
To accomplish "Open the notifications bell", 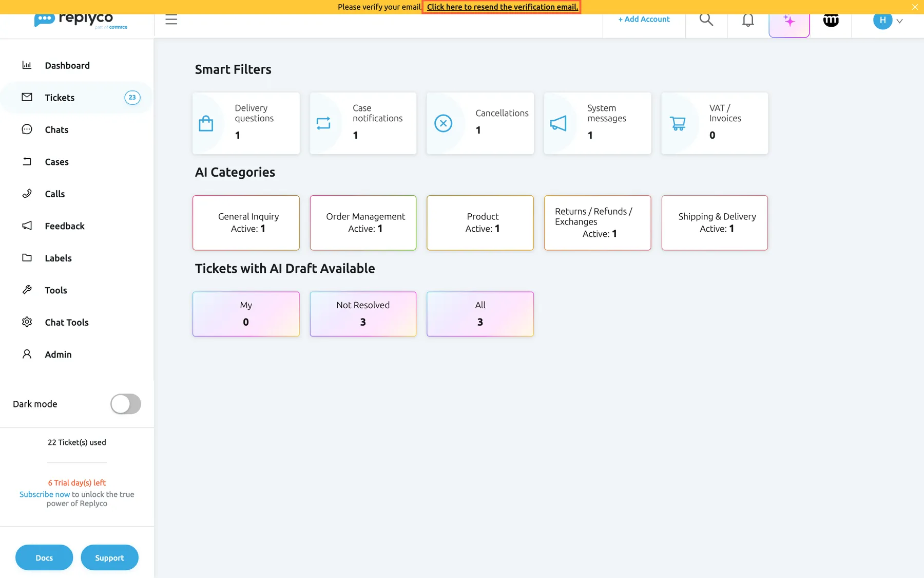I will [x=748, y=20].
